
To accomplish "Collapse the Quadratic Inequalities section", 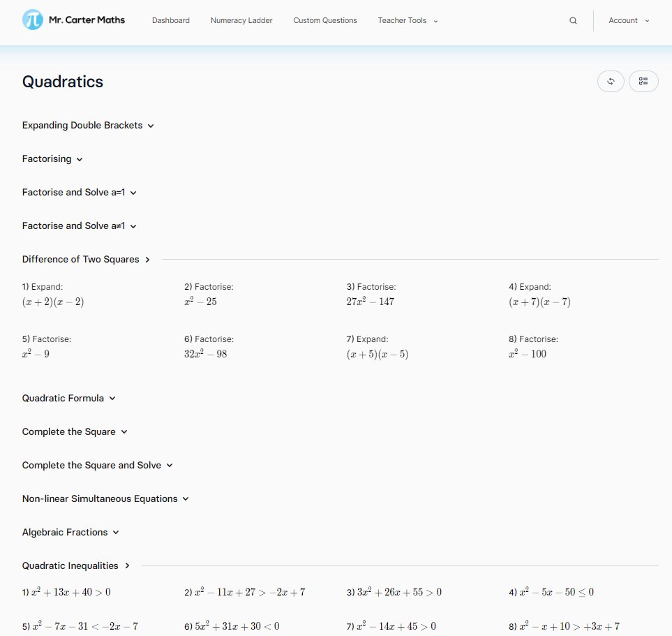I will pos(76,565).
